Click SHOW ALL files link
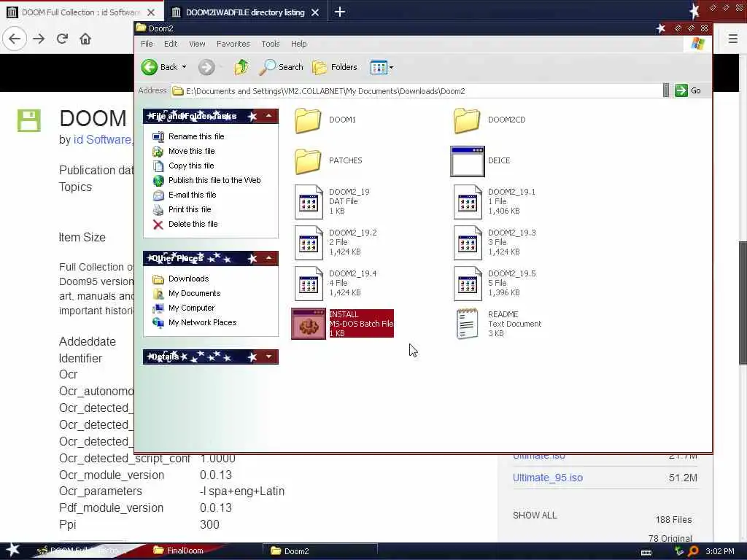This screenshot has height=560, width=747. pos(535,516)
